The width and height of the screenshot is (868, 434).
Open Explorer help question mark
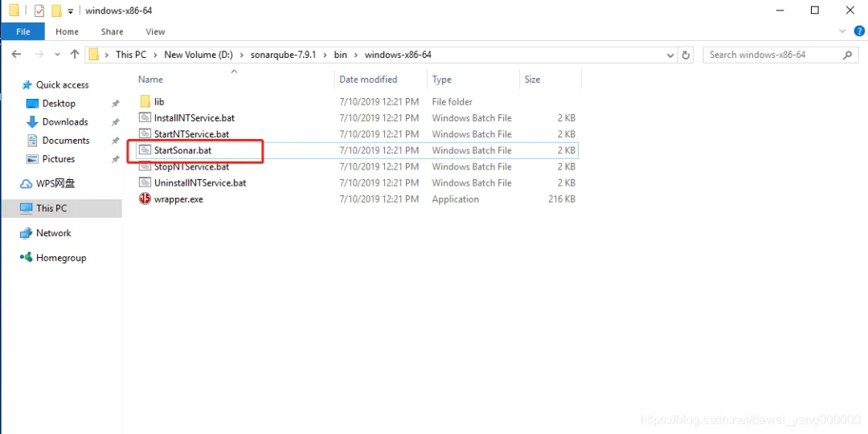(859, 31)
